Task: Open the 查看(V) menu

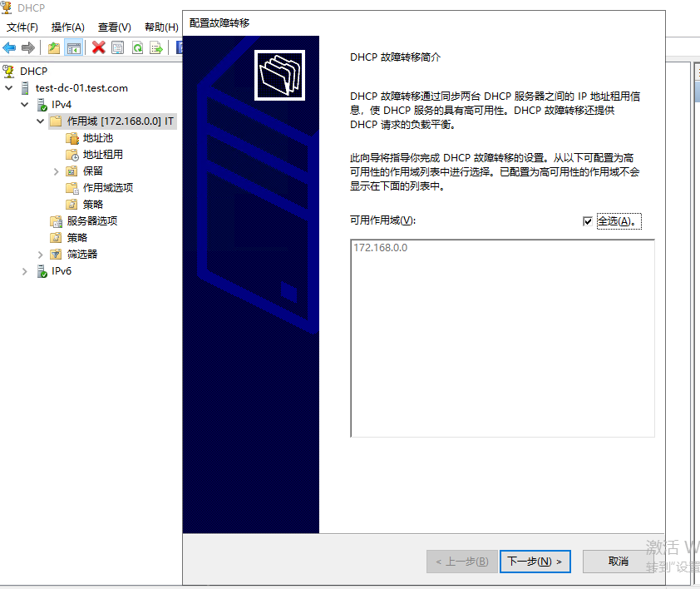Action: click(115, 27)
